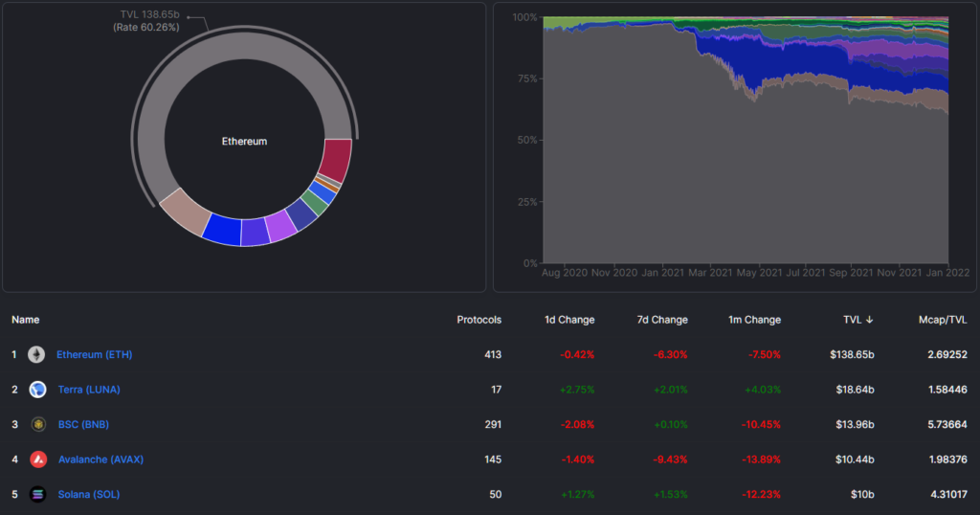Sort by the Mcap/TVL column header
This screenshot has height=515, width=980.
tap(943, 320)
